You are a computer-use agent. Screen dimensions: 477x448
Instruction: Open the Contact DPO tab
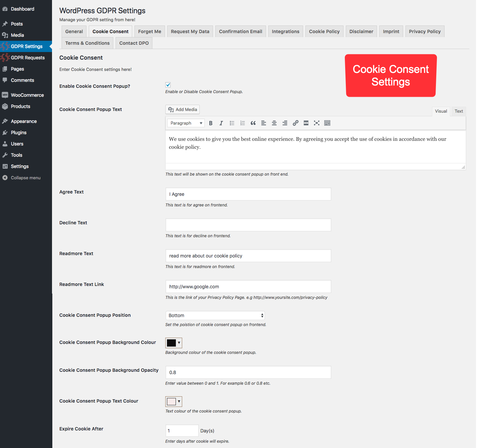click(134, 43)
